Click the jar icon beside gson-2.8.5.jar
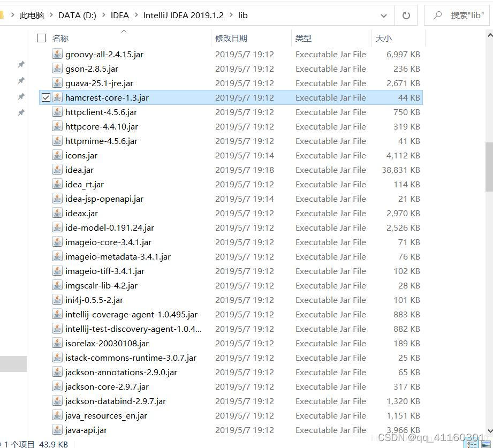Screen dimensions: 493x448 [57, 69]
